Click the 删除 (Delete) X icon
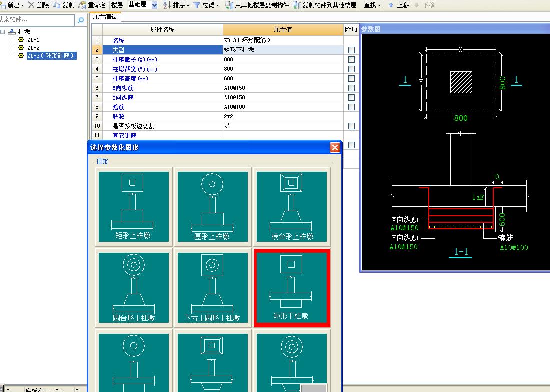Screen dimensions: 550x392 pos(31,5)
